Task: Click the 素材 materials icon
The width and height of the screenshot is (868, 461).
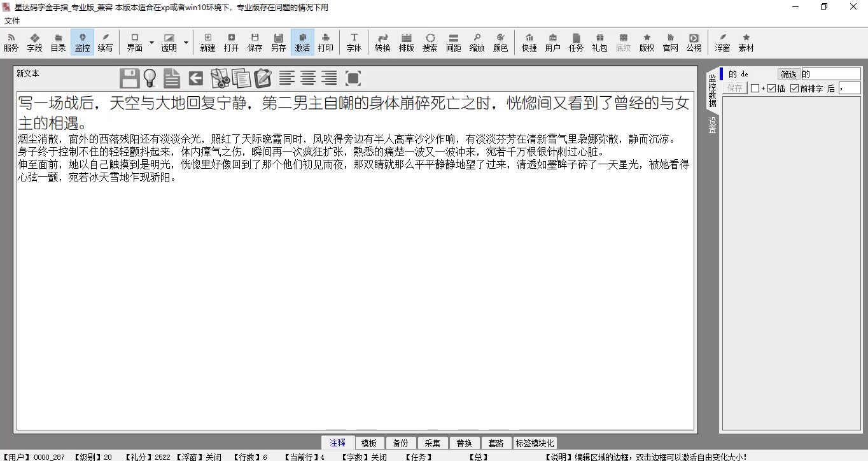Action: 746,42
